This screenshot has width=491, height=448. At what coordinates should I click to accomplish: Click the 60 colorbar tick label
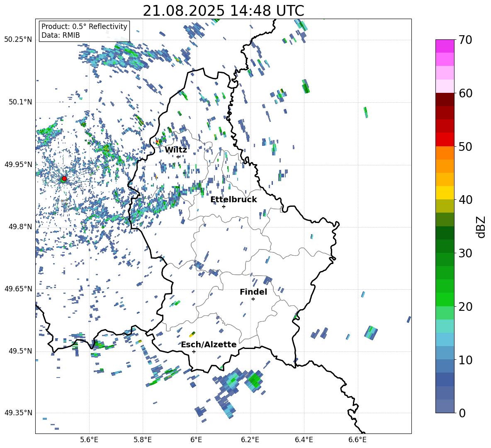point(465,93)
